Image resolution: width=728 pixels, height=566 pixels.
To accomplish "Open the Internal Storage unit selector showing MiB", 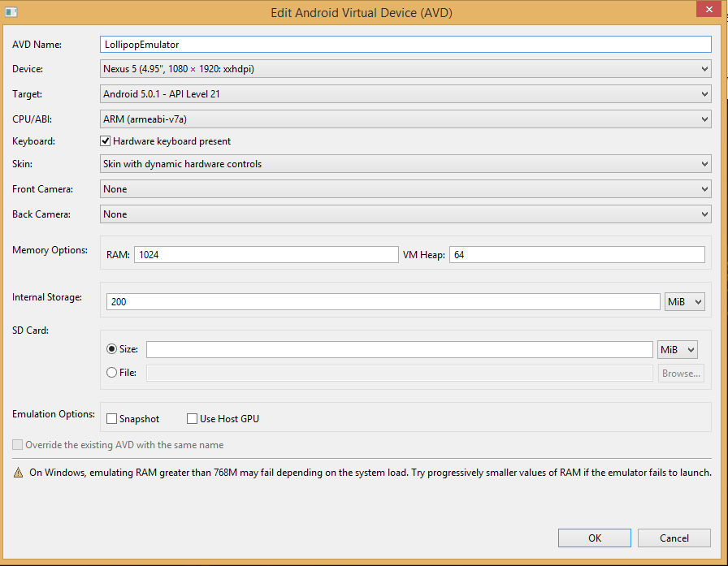I will 684,301.
